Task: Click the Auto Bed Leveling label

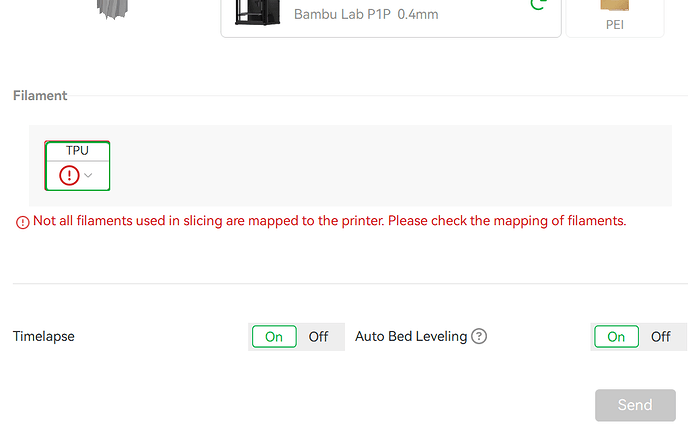Action: coord(411,336)
